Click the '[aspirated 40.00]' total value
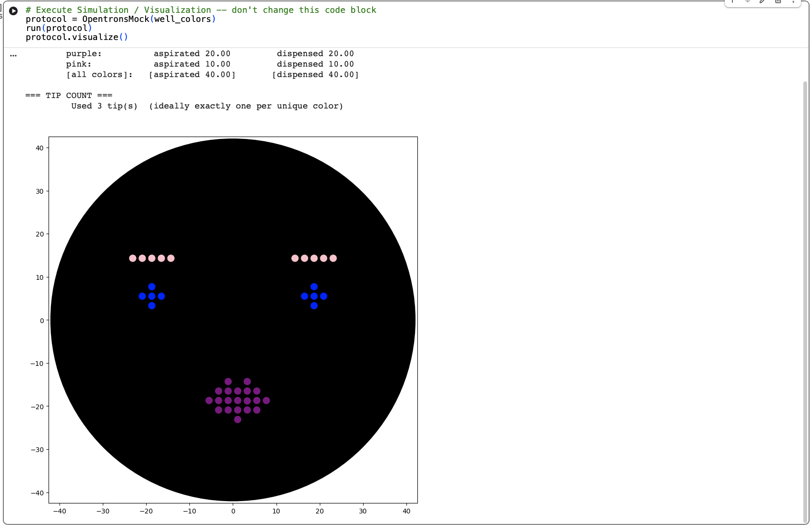Screen dimensions: 810x532 (x=192, y=75)
